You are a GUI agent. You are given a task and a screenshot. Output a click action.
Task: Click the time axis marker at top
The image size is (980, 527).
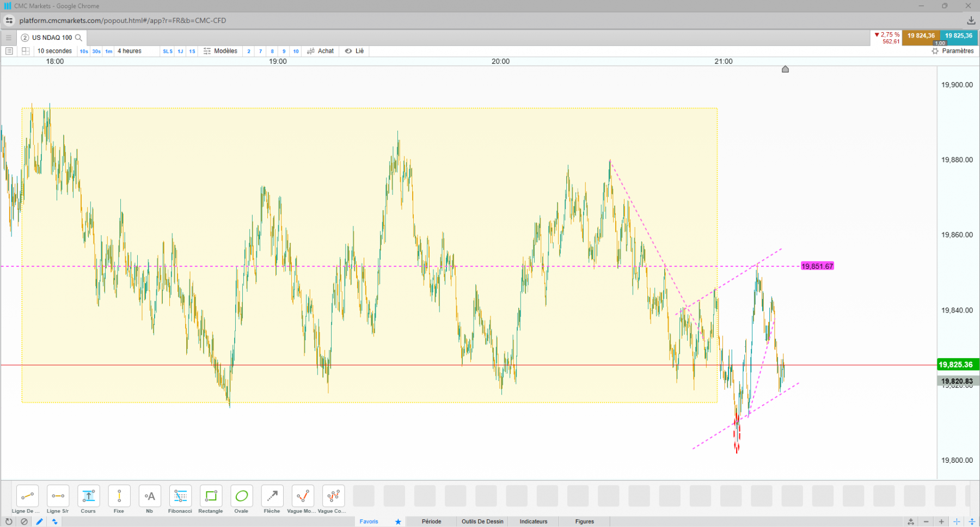point(785,69)
